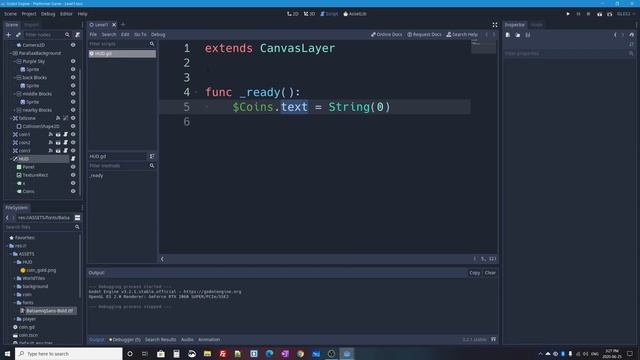Click the pause scene button
Image resolution: width=640 pixels, height=360 pixels.
578,14
